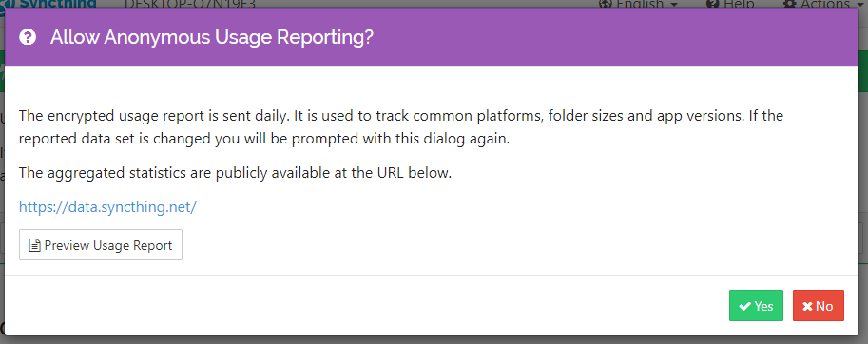Click the globe icon beside English
This screenshot has width=868, height=344.
606,4
